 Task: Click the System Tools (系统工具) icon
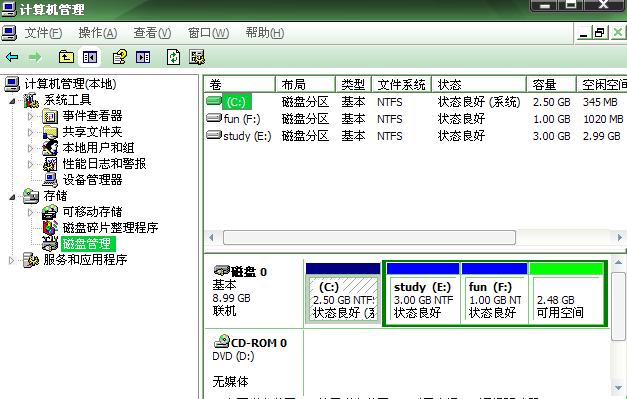(x=31, y=100)
